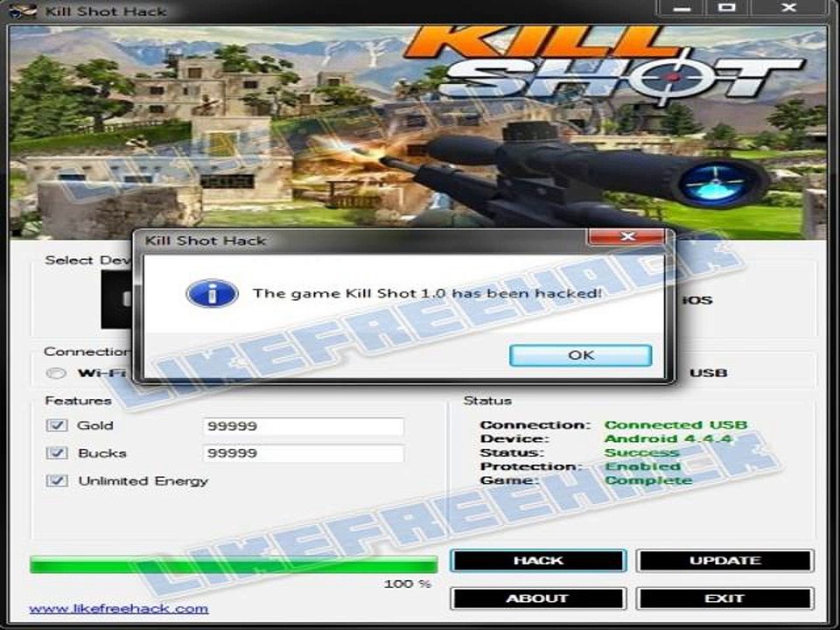Close the hacked message dialog with the red X
The height and width of the screenshot is (630, 840).
(627, 236)
